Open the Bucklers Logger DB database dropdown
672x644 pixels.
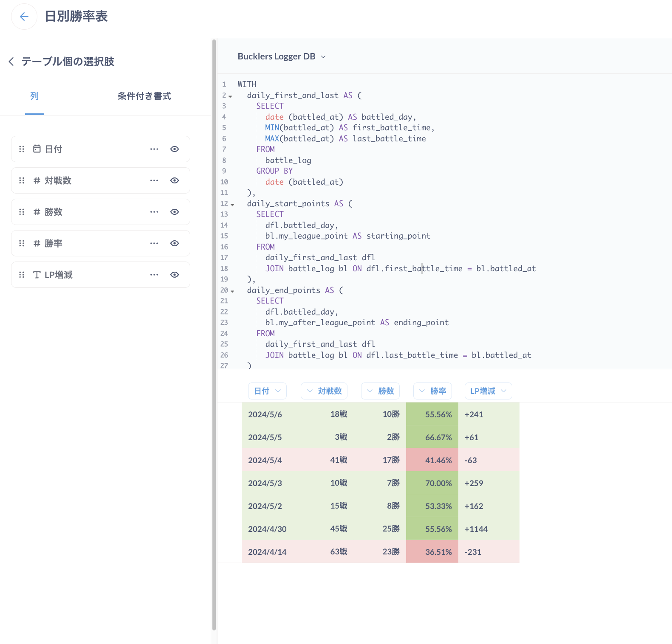pos(282,56)
